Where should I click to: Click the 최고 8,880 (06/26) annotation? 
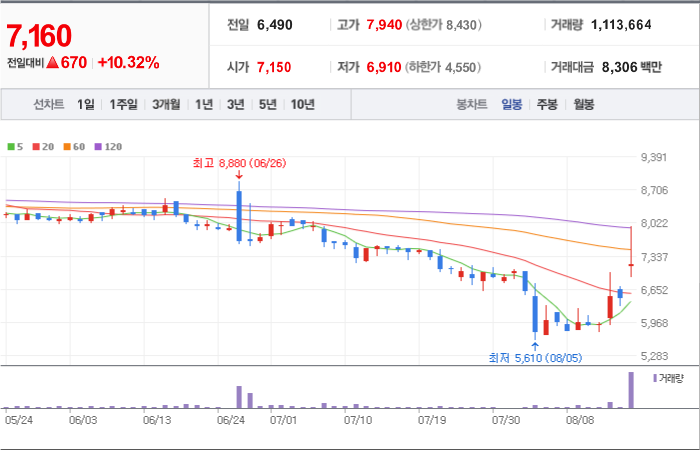tap(239, 163)
